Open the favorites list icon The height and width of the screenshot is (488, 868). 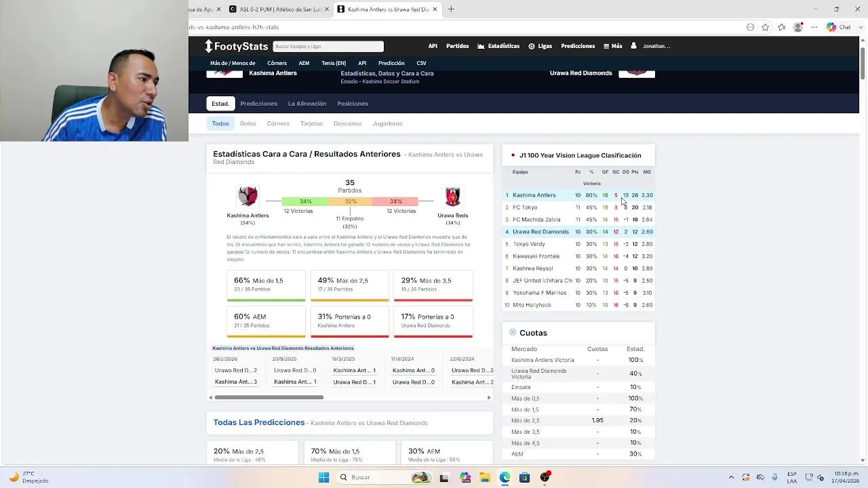tap(782, 27)
